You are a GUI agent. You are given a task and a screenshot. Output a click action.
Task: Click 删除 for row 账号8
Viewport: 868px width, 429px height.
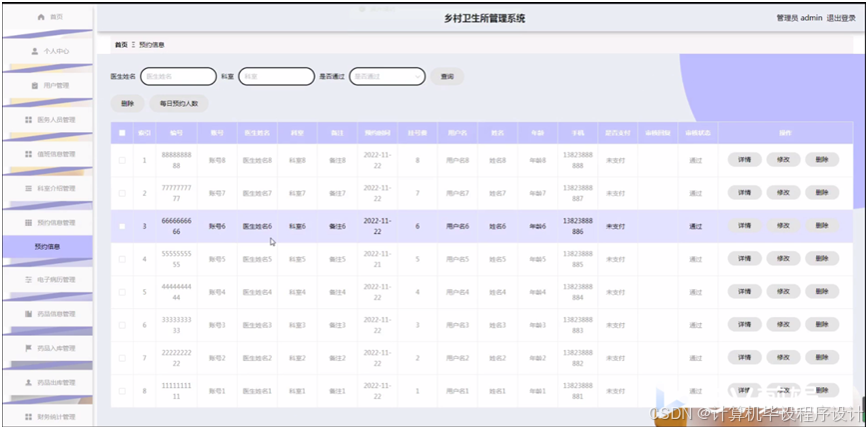click(x=822, y=160)
